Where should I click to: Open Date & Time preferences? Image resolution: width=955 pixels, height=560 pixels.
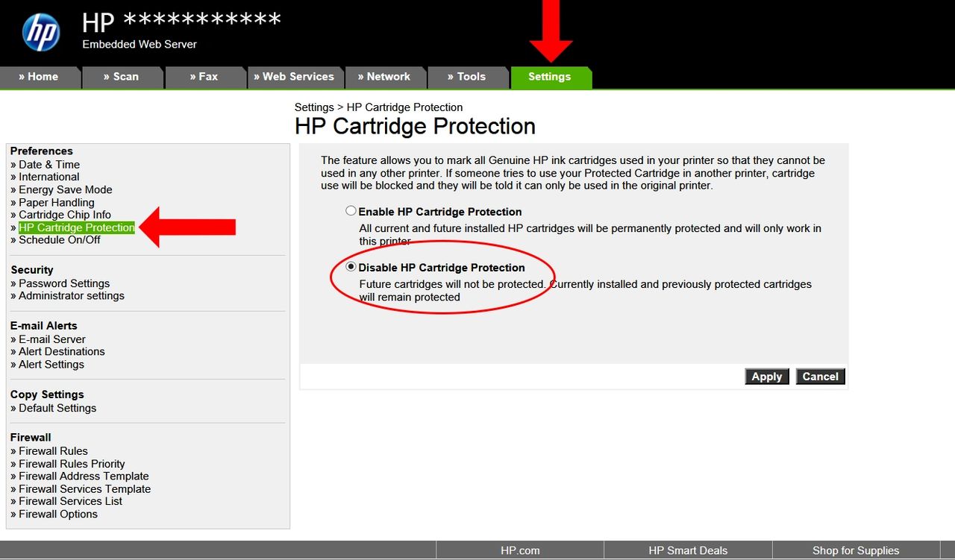(49, 165)
